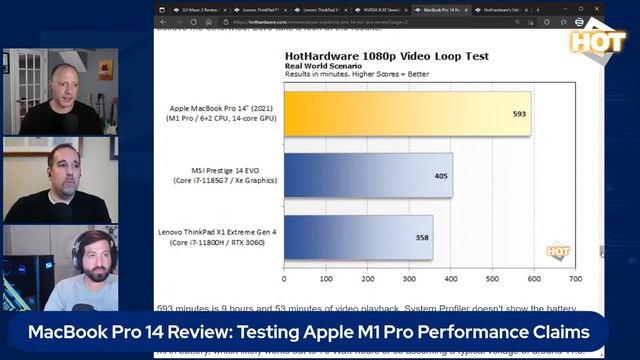Screen dimensions: 640x360
Task: Switch to the HotHardware's tab
Action: [x=501, y=10]
